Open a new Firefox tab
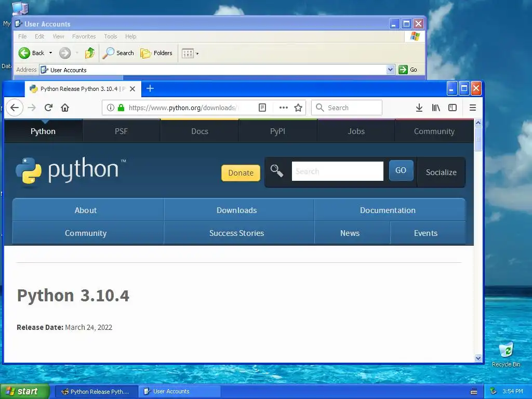532x399 pixels. point(150,88)
